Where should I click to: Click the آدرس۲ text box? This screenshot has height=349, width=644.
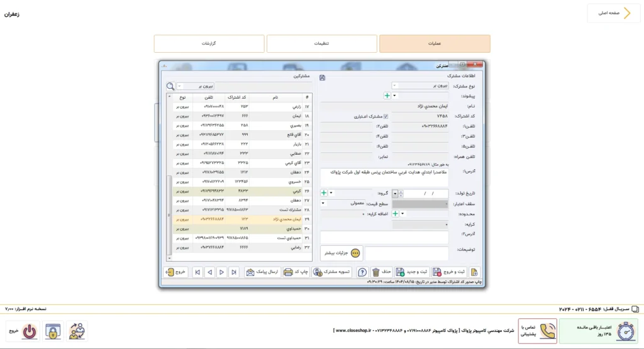(384, 237)
